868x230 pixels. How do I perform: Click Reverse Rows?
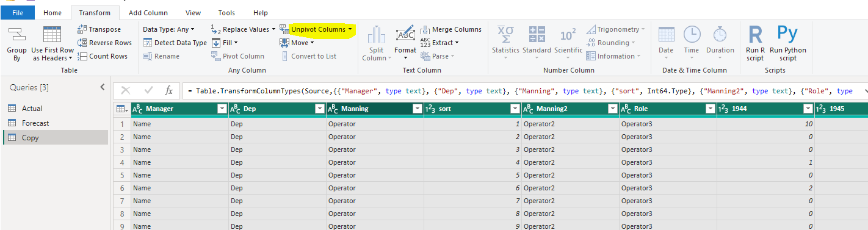[104, 43]
